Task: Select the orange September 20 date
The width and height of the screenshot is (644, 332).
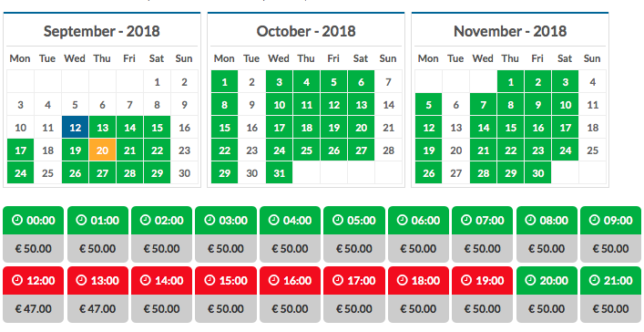Action: (x=102, y=150)
